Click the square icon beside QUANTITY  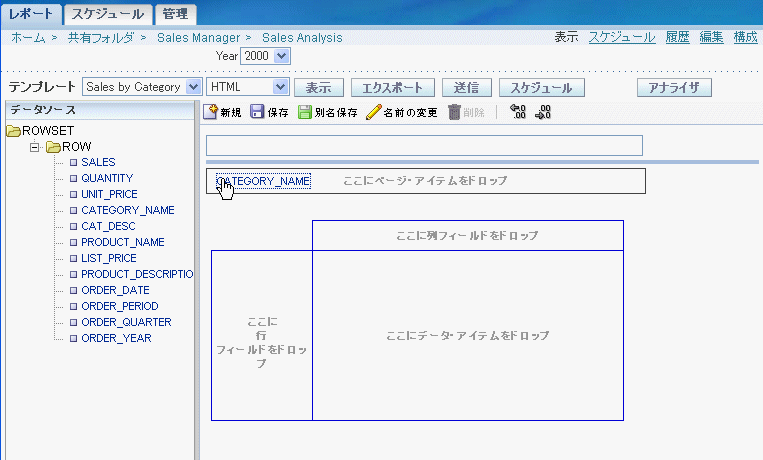73,179
